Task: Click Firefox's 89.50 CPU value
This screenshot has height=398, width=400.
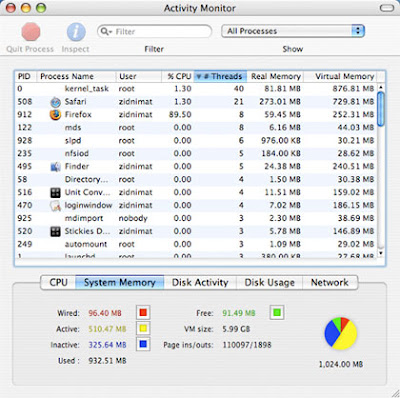Action: coord(180,115)
